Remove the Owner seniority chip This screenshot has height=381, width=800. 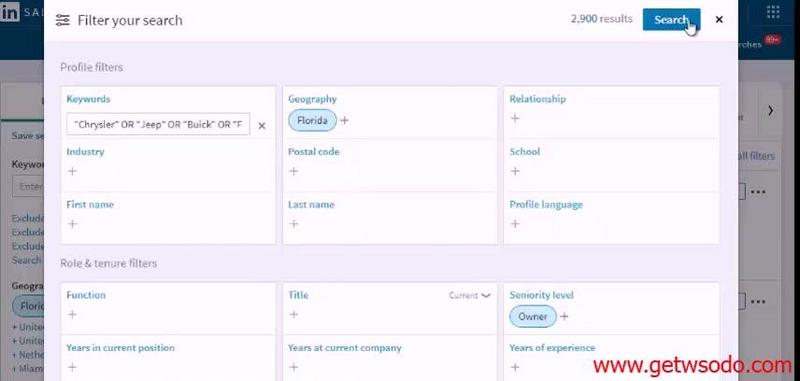click(533, 316)
